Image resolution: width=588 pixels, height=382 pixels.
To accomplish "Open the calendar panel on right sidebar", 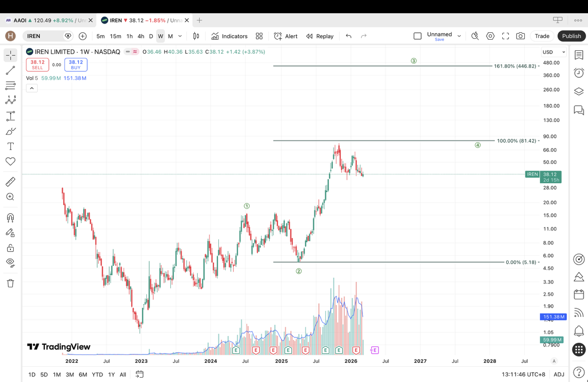I will [x=579, y=294].
